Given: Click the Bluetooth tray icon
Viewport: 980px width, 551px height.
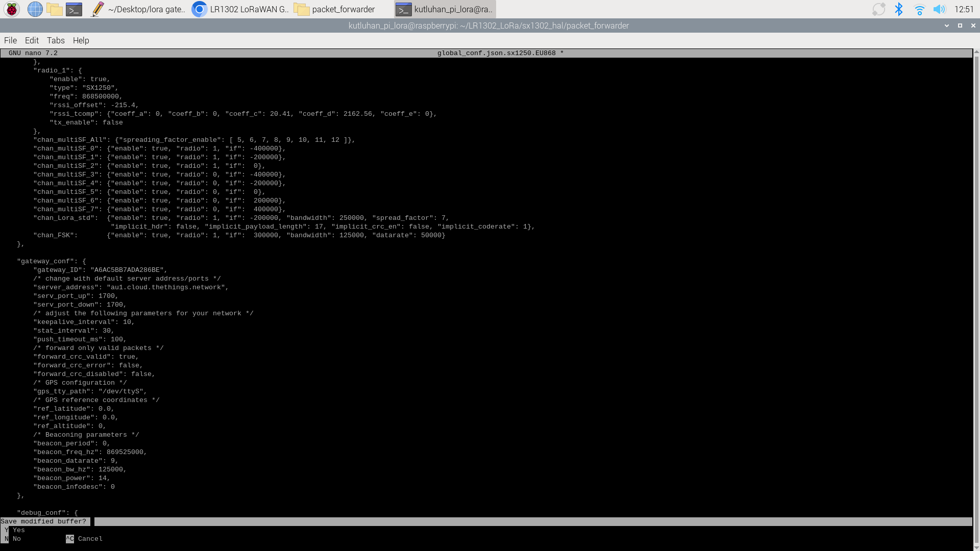Looking at the screenshot, I should pos(899,9).
